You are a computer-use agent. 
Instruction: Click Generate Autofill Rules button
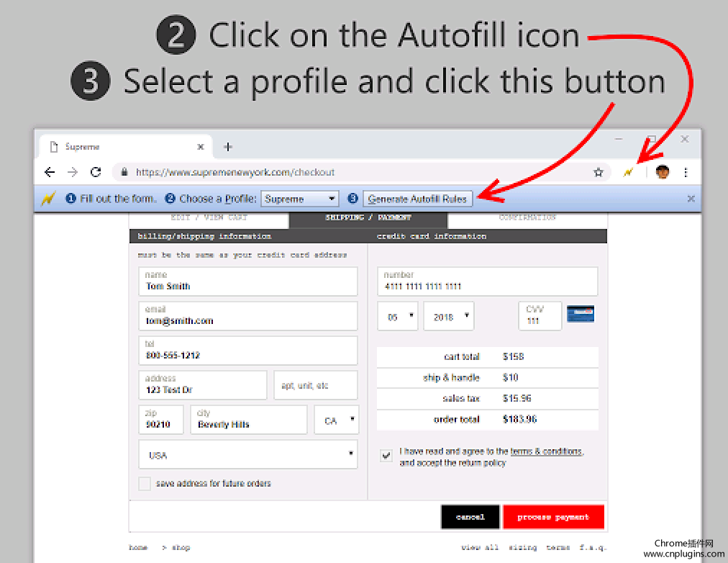point(417,199)
